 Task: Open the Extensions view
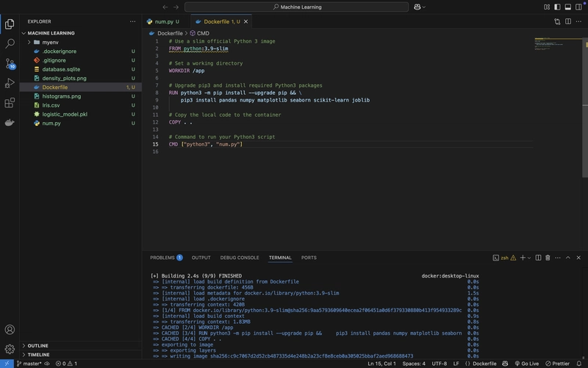coord(10,102)
